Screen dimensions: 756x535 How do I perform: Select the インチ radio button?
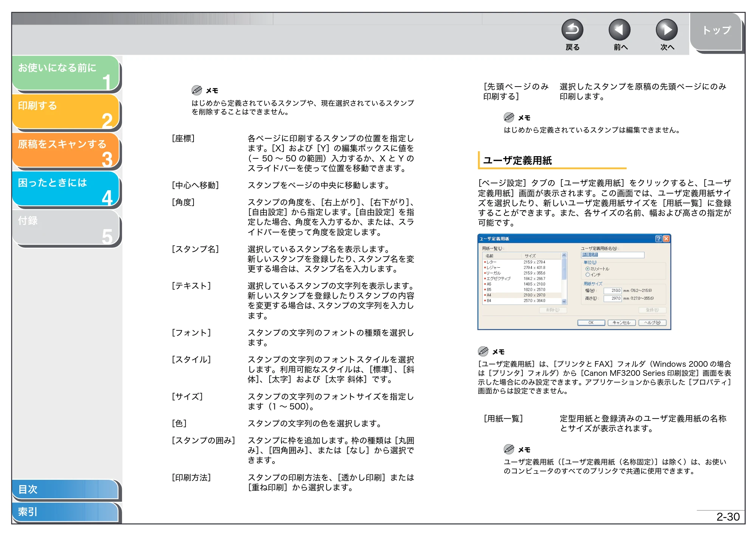pos(588,274)
